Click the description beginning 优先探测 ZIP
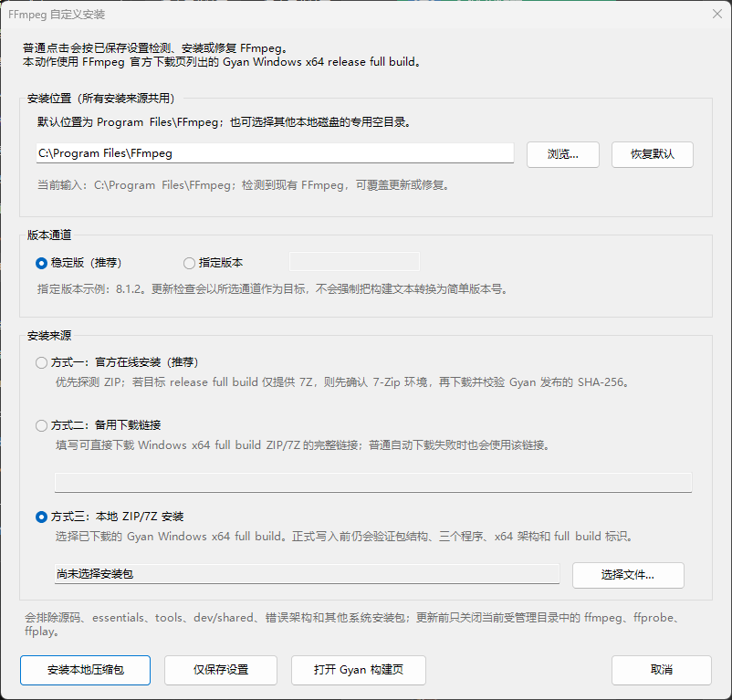This screenshot has height=700, width=732. click(343, 382)
